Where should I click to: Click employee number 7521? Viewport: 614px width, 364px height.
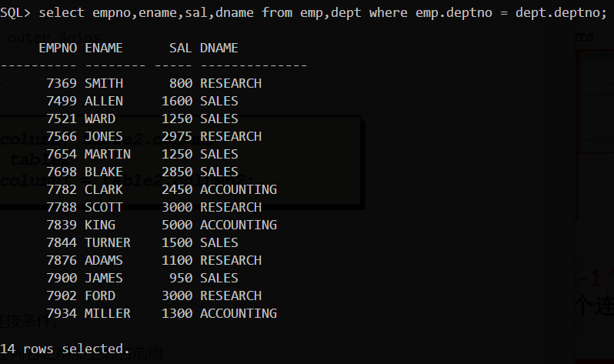[62, 119]
